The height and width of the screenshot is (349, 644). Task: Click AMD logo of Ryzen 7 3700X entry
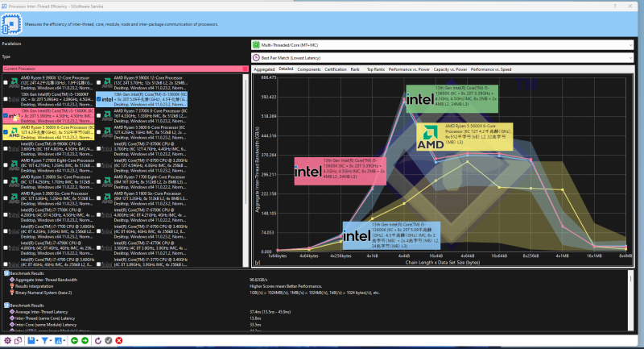point(107,116)
